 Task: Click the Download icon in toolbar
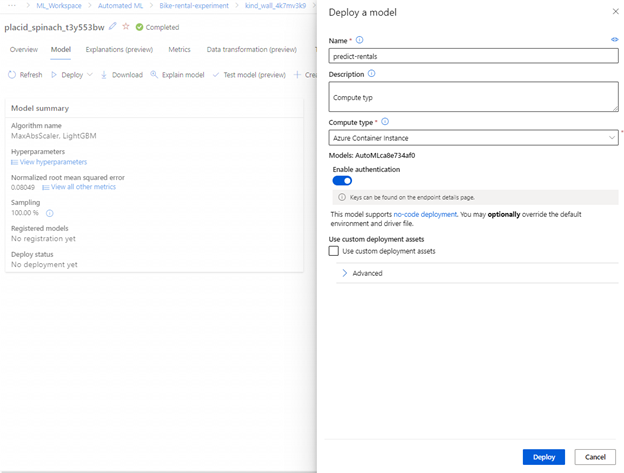(105, 75)
